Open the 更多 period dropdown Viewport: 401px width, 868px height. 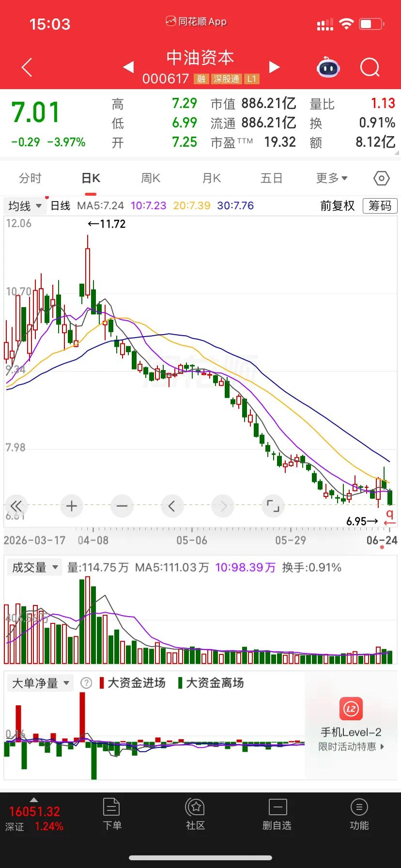point(332,178)
